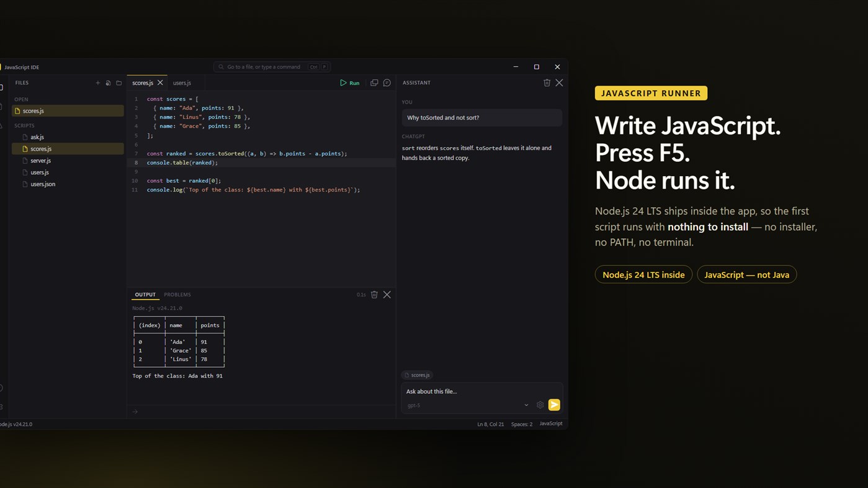
Task: Click the JavaScript — not Java pill
Action: coord(746,275)
